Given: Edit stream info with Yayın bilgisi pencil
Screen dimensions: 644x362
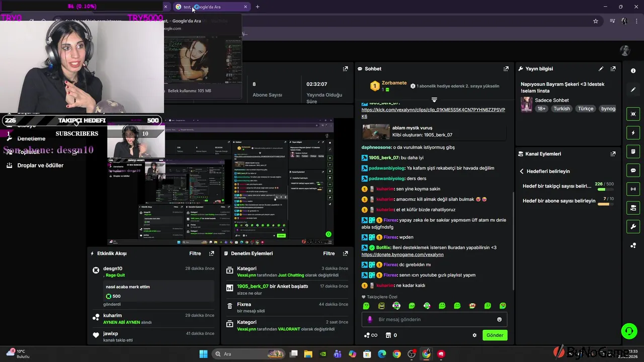Looking at the screenshot, I should point(601,68).
